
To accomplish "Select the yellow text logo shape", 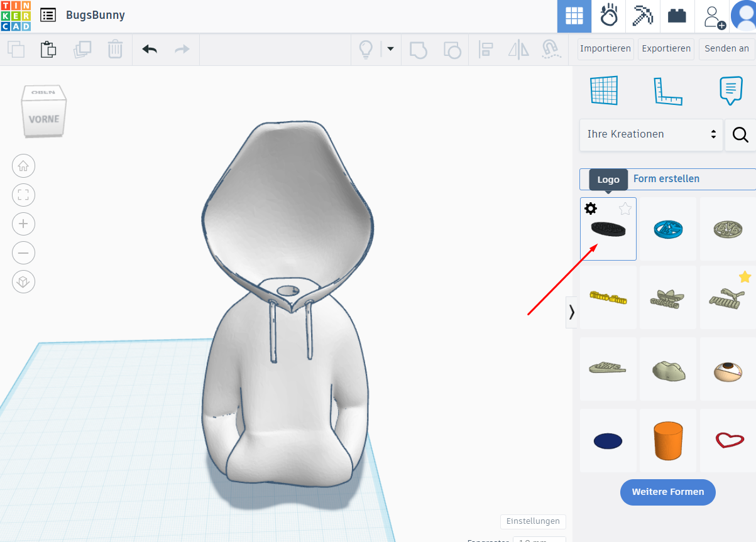I will [x=608, y=297].
